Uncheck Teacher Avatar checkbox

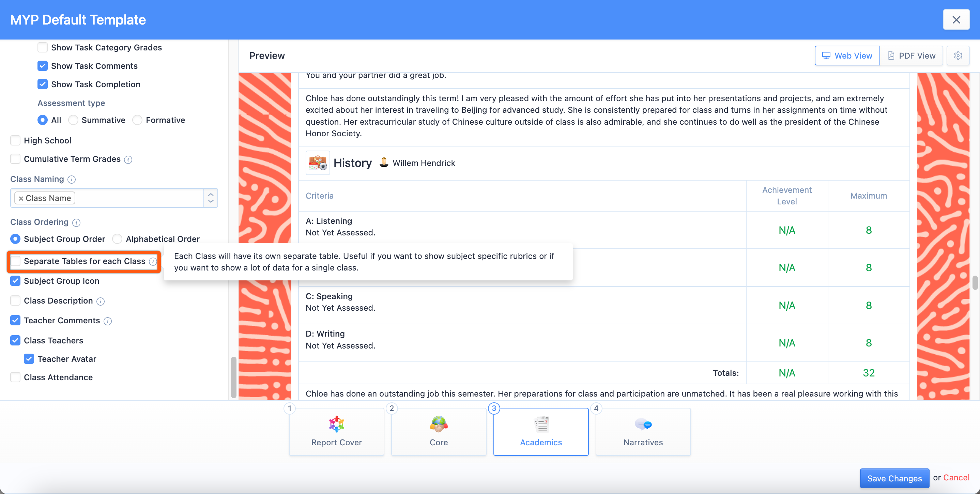pos(29,359)
